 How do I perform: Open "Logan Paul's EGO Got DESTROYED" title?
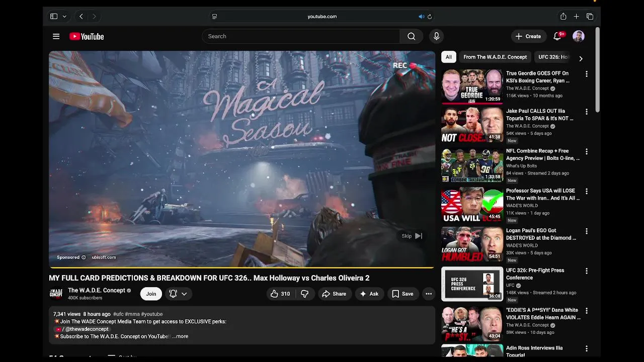(541, 234)
